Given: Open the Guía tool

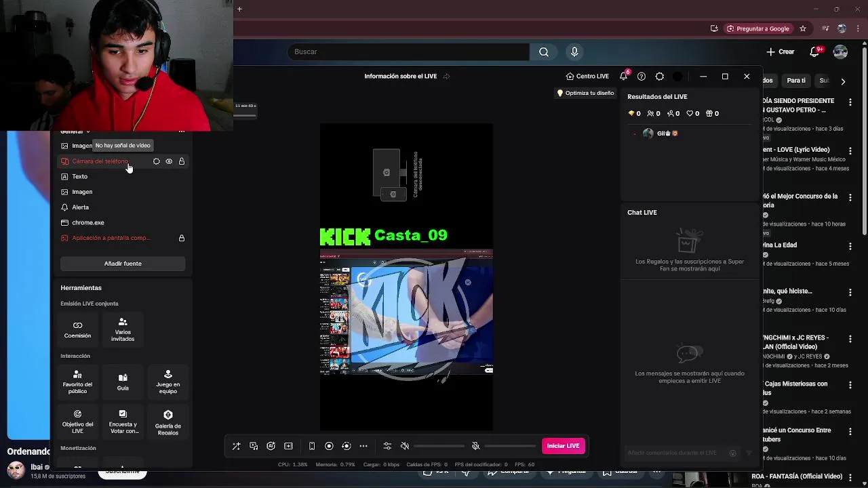Looking at the screenshot, I should coord(123,382).
